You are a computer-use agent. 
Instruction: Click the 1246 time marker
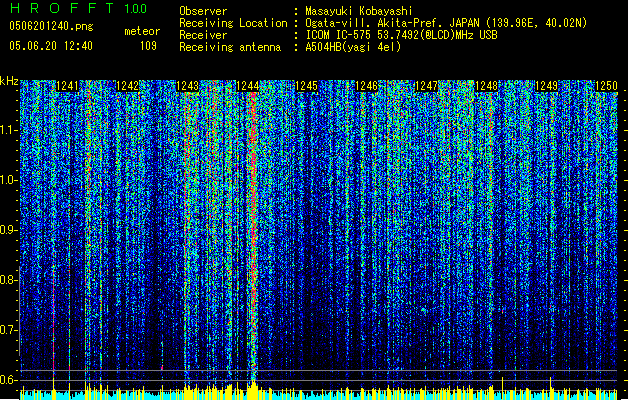[x=367, y=86]
